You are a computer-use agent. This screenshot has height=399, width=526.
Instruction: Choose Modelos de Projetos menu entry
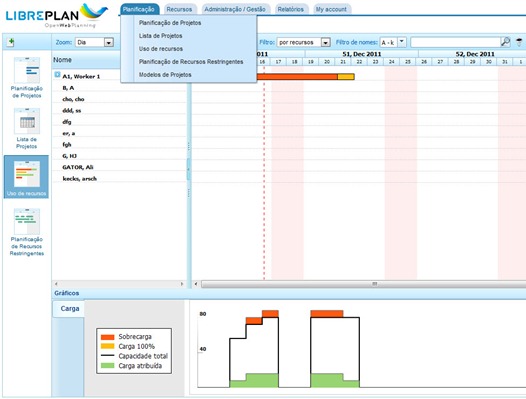(x=165, y=74)
